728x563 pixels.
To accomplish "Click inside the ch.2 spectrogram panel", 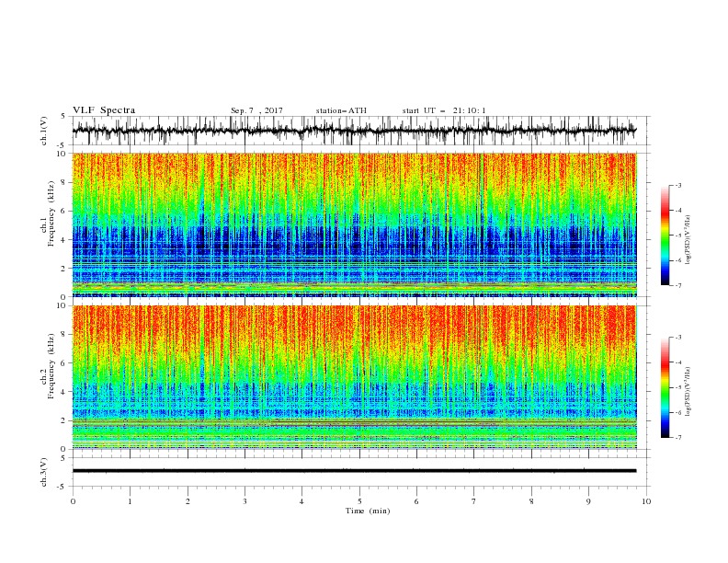I will click(x=355, y=377).
